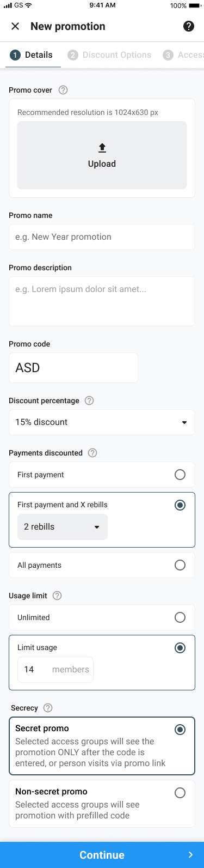Click the upload arrow icon

(102, 148)
